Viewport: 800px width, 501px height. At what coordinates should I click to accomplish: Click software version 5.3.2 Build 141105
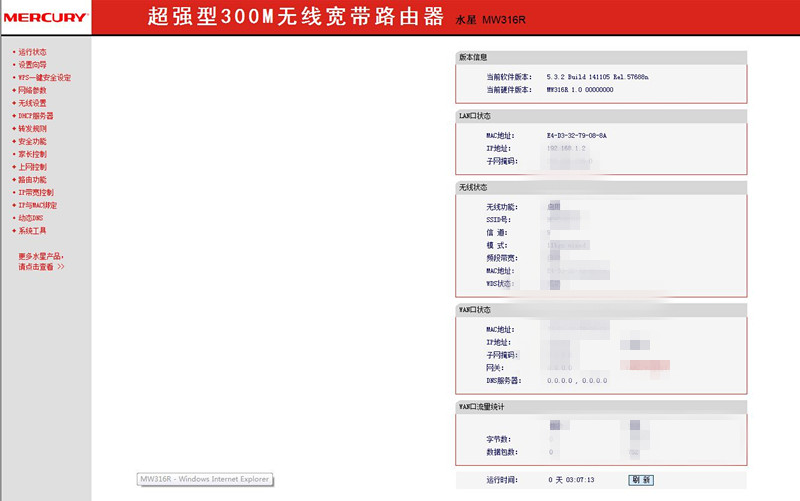click(597, 77)
